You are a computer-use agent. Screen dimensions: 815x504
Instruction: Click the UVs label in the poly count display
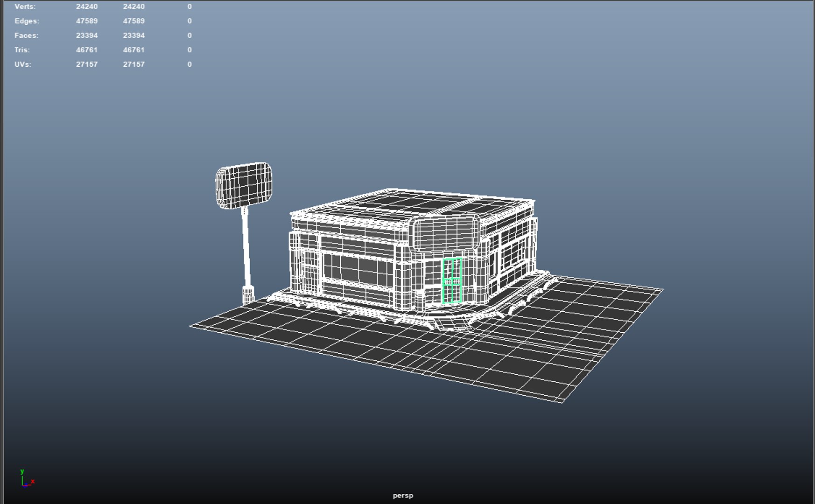click(x=22, y=64)
